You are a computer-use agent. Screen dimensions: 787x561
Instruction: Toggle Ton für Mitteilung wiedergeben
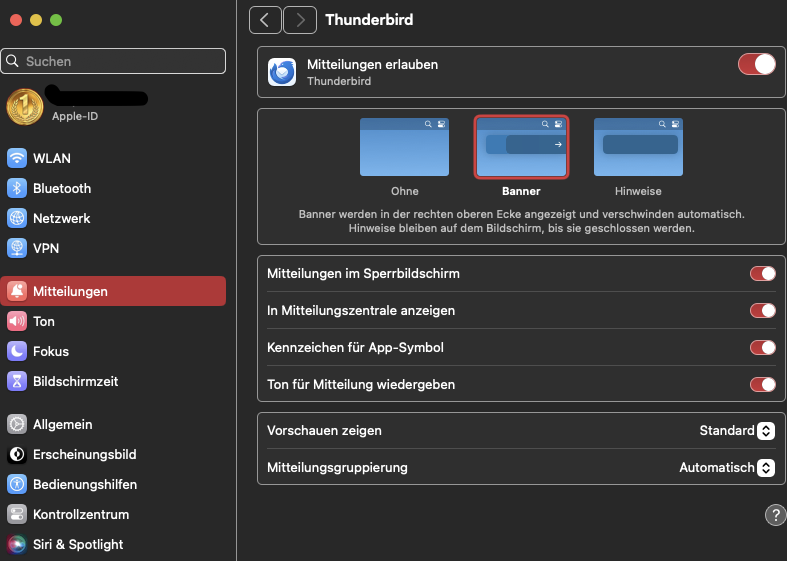pyautogui.click(x=762, y=384)
